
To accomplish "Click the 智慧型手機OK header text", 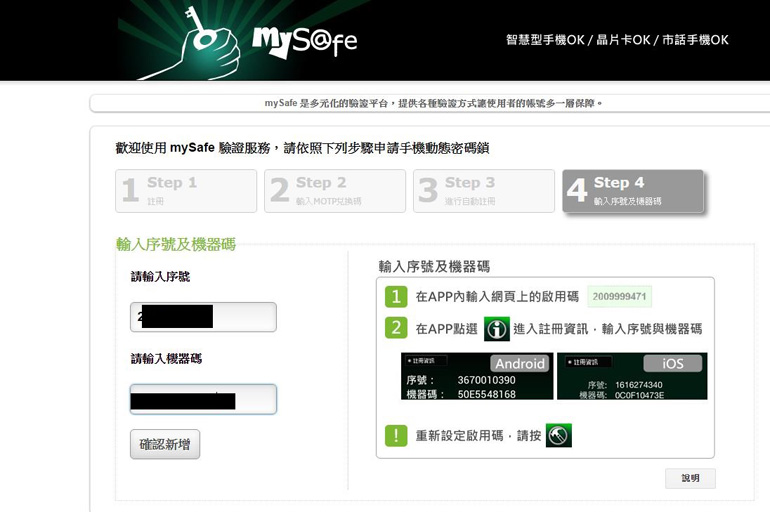I will pos(545,40).
